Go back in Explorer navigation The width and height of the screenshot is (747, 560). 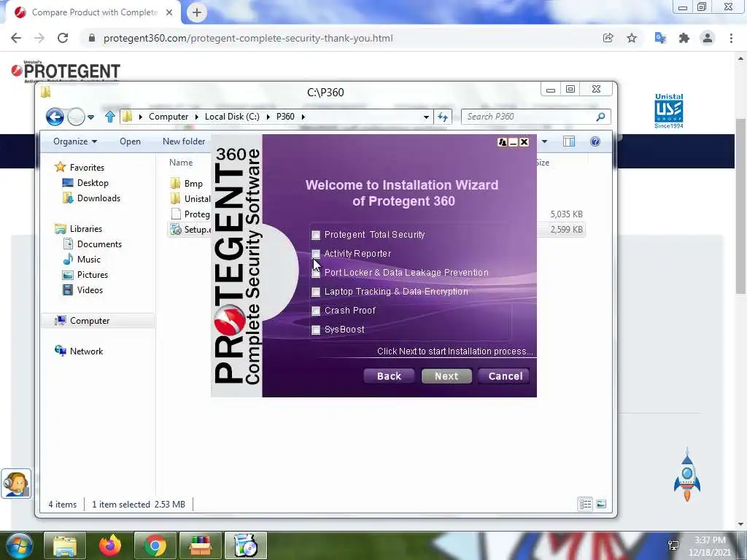point(55,117)
